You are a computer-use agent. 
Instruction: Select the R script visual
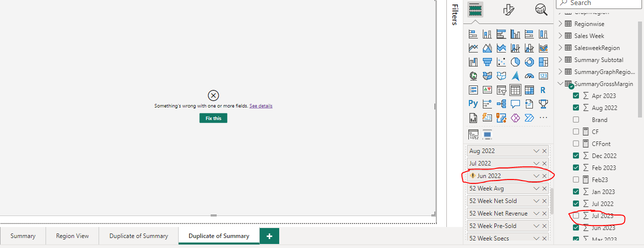pyautogui.click(x=543, y=90)
